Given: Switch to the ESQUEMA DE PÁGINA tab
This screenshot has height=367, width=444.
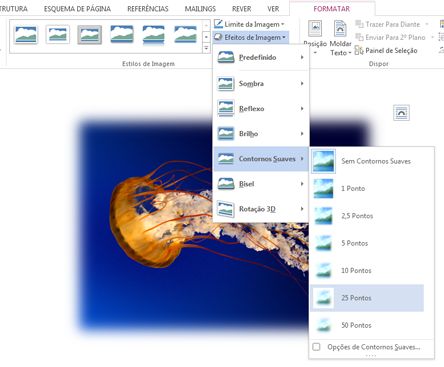Looking at the screenshot, I should coord(77,9).
